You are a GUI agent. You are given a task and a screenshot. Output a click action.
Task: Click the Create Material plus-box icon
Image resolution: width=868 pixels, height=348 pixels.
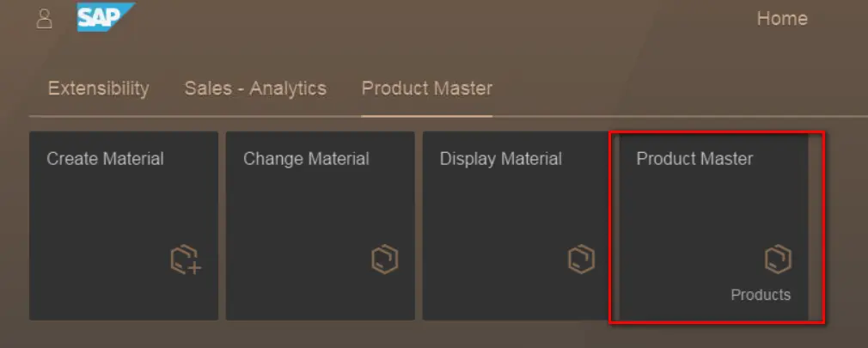pyautogui.click(x=186, y=259)
